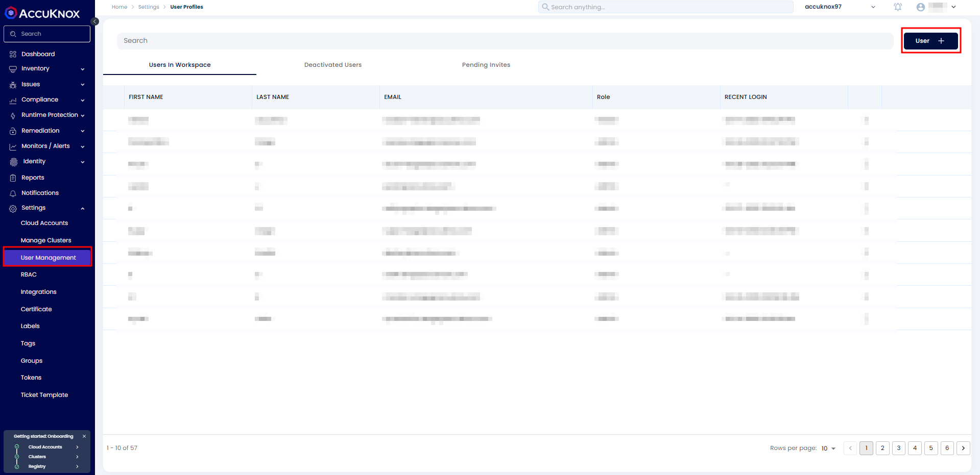Go to page 3 of users

click(x=898, y=448)
